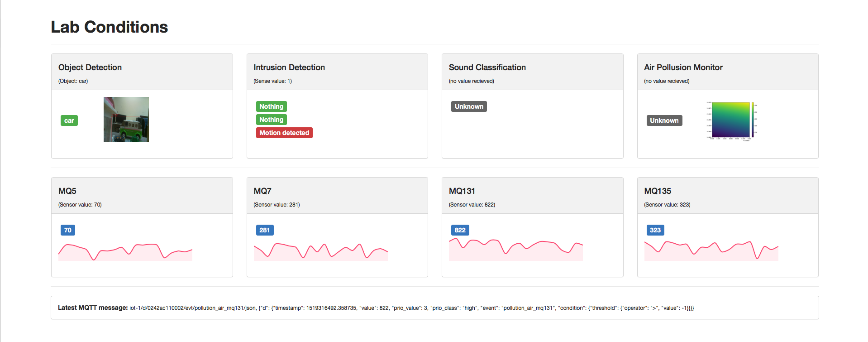Click the (Sensor value: 822) subtitle

click(472, 205)
